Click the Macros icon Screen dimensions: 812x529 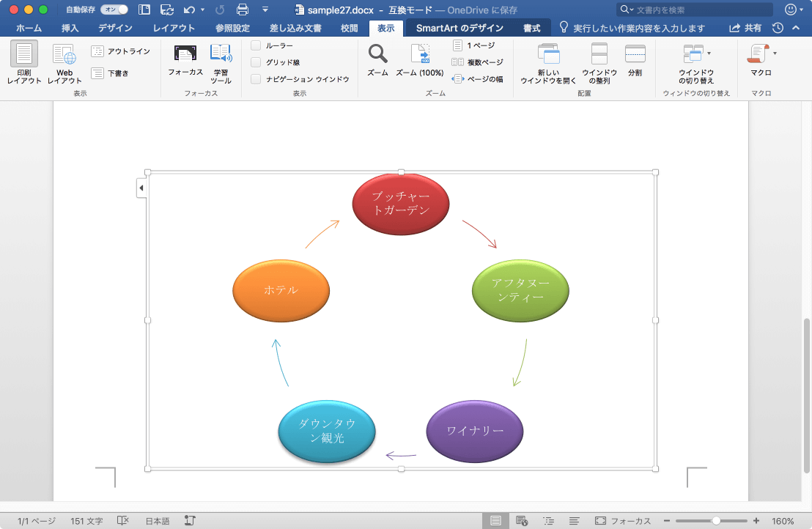[x=759, y=53]
